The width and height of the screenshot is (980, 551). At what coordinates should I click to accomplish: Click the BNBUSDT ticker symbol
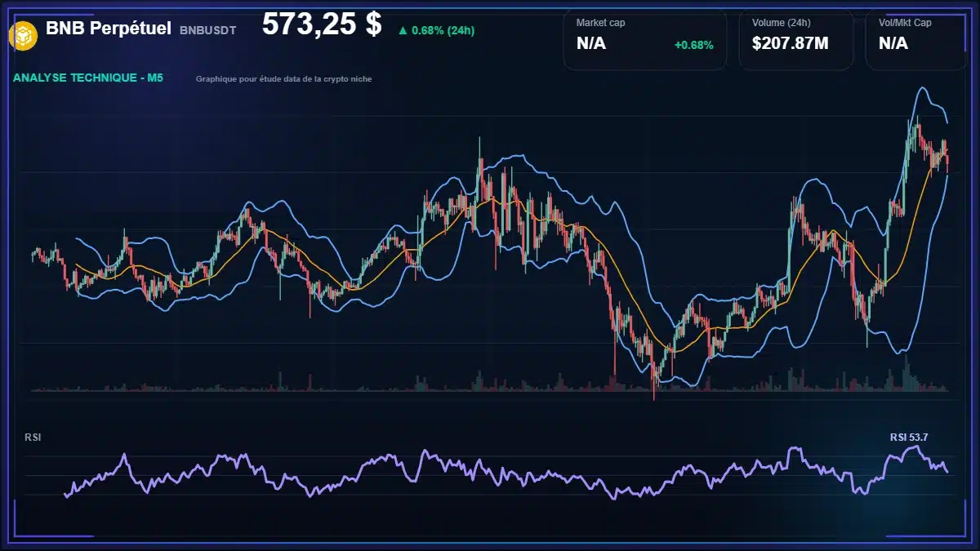pos(208,30)
